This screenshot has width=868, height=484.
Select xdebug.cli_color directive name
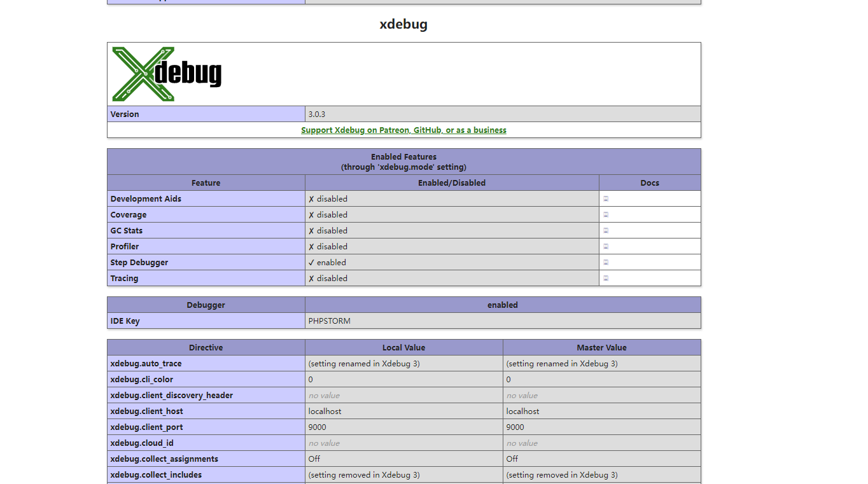141,380
